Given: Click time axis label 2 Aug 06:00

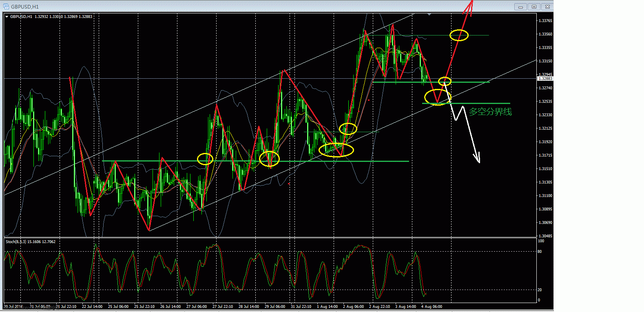Looking at the screenshot, I should [353, 306].
